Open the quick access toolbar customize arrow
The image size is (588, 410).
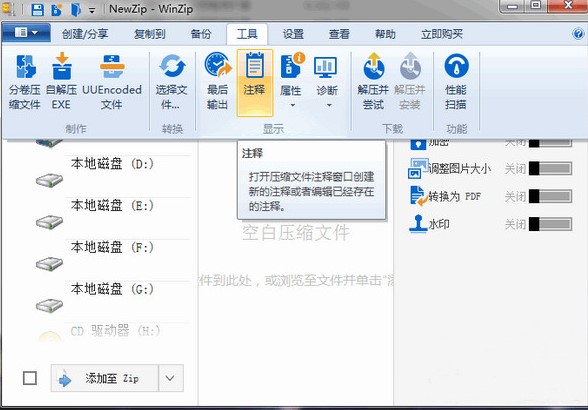92,11
